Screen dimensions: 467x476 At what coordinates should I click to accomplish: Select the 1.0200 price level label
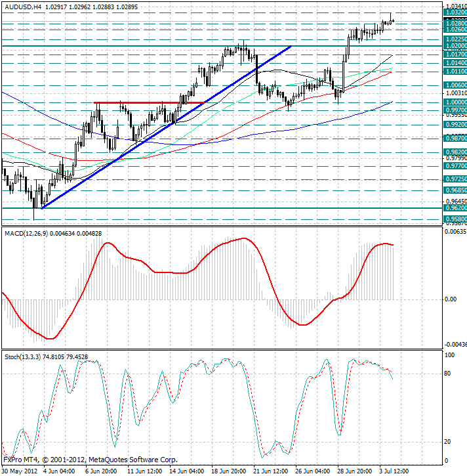pyautogui.click(x=455, y=46)
